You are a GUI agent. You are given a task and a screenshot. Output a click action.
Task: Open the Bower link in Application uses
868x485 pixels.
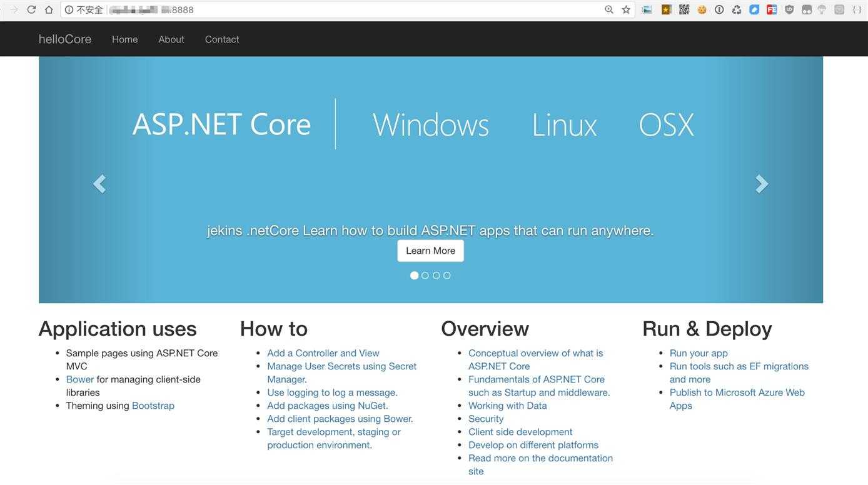click(x=80, y=379)
